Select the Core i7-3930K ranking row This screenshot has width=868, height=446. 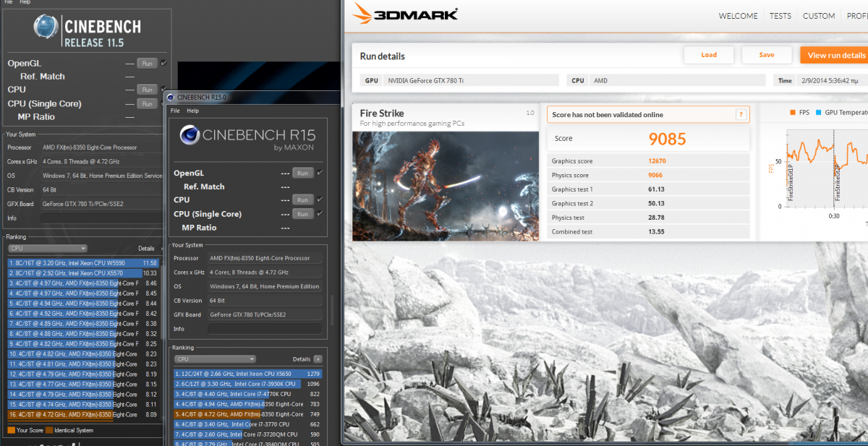(248, 384)
